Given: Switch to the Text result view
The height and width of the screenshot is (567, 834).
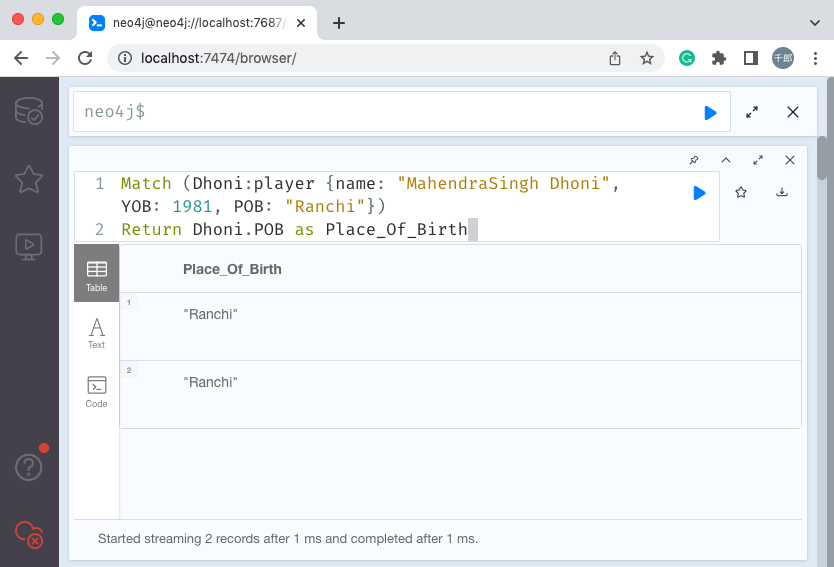Looking at the screenshot, I should [96, 333].
